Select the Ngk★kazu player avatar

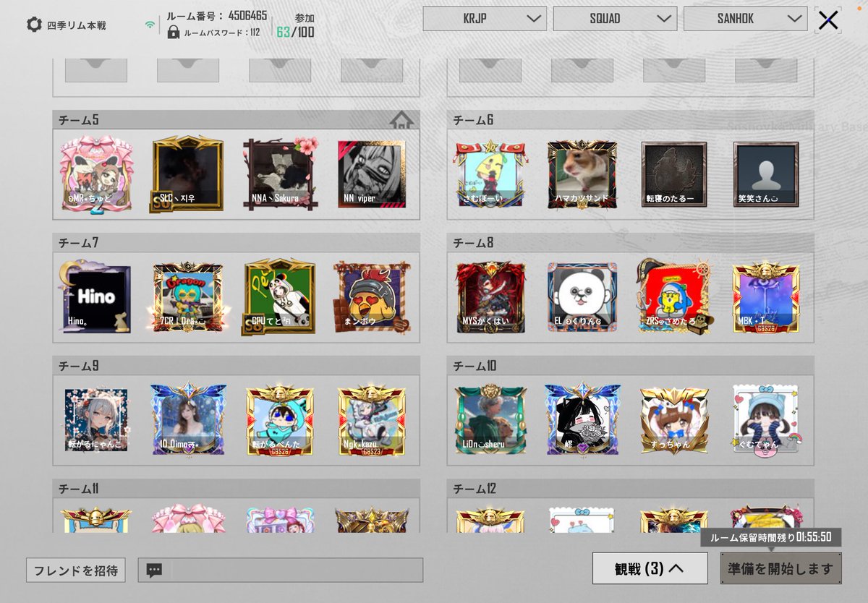tap(372, 421)
